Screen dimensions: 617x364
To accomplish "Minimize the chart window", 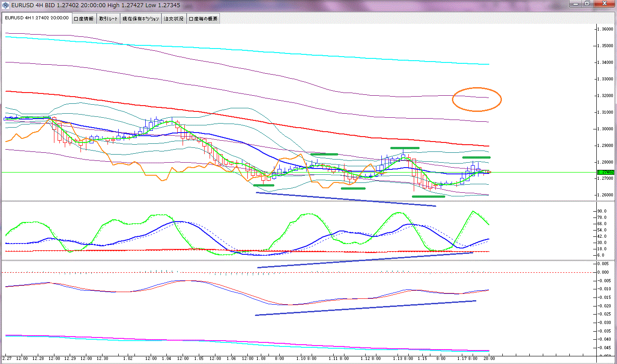I will [x=577, y=4].
